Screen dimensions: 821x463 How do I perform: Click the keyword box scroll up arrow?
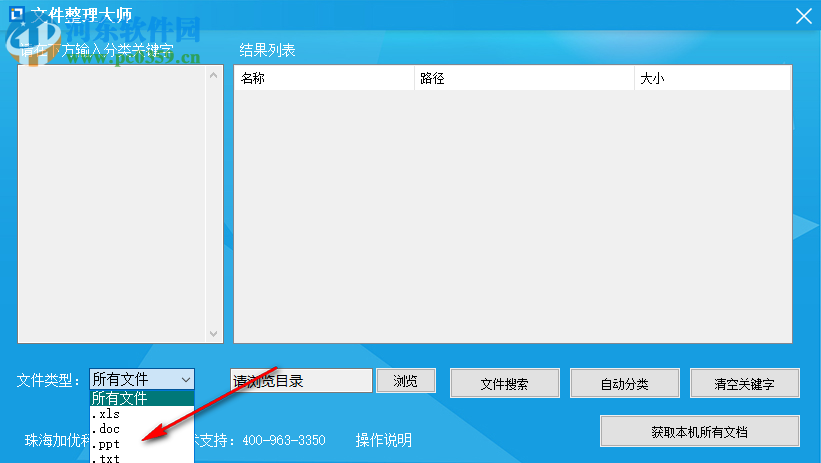click(214, 75)
